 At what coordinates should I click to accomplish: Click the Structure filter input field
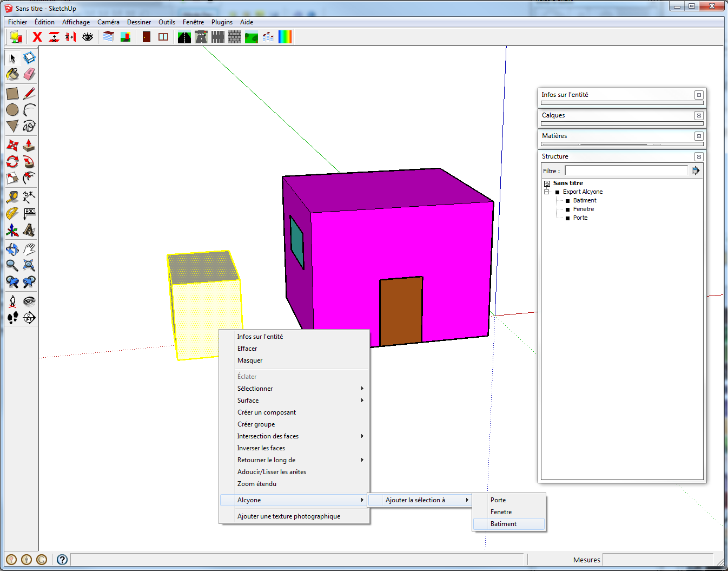point(626,170)
